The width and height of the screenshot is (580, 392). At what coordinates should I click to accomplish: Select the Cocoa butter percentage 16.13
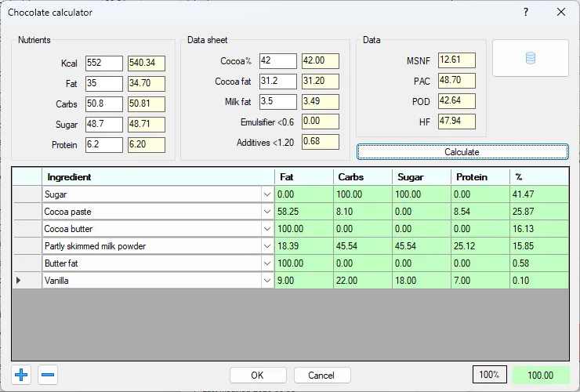(x=539, y=229)
